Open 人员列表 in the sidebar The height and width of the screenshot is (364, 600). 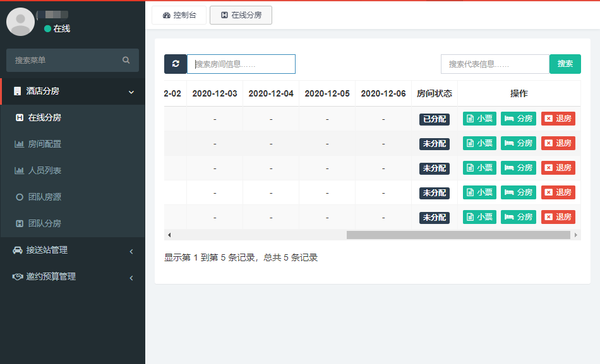pyautogui.click(x=44, y=171)
